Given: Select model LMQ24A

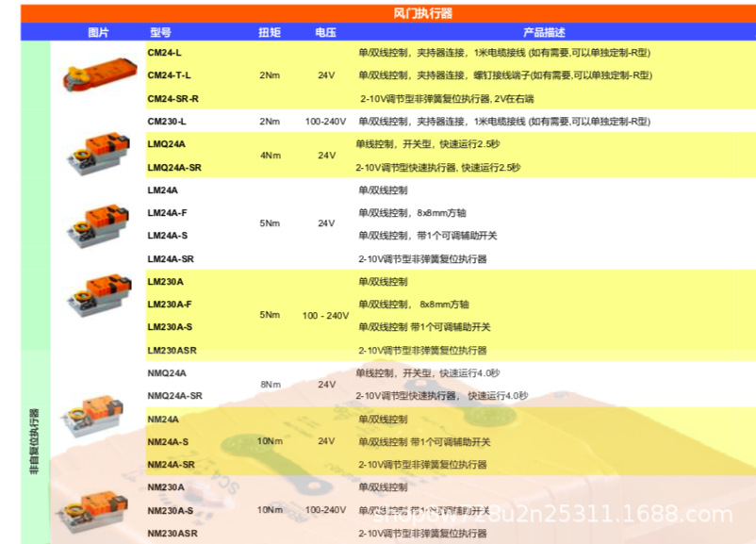Looking at the screenshot, I should click(x=166, y=144).
